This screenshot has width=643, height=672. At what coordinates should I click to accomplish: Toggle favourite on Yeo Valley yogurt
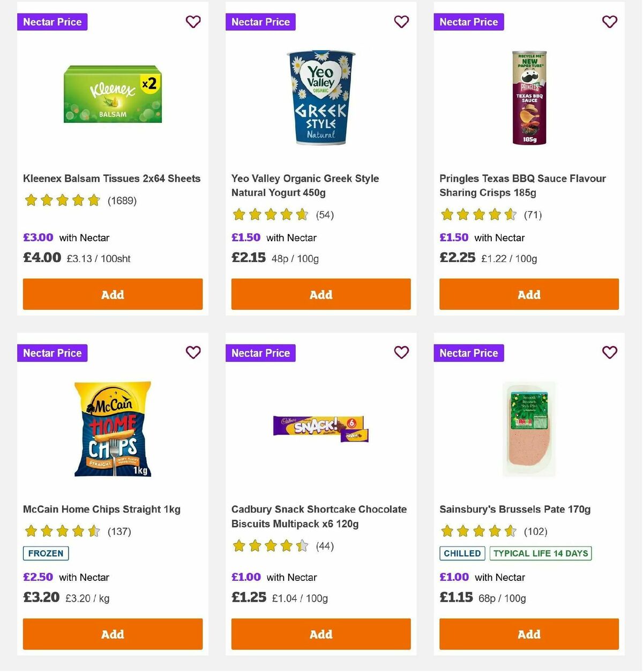pyautogui.click(x=401, y=22)
